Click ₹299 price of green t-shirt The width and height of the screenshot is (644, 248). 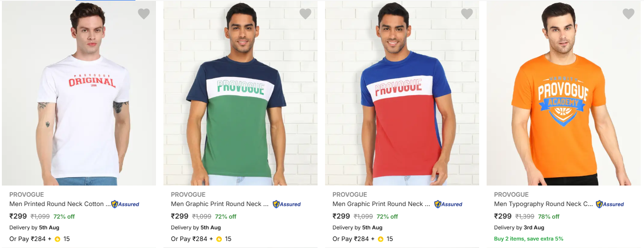[x=180, y=216]
